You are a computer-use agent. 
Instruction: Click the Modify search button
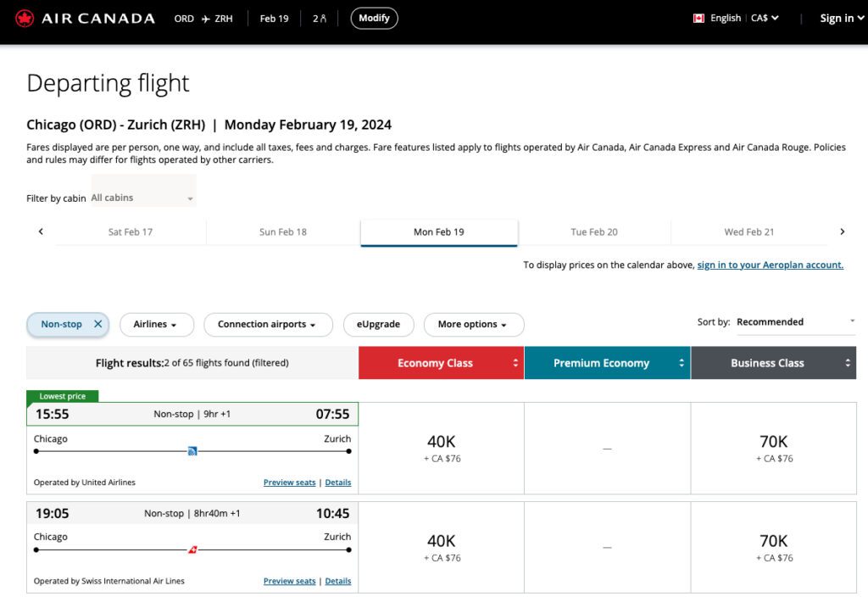point(374,18)
